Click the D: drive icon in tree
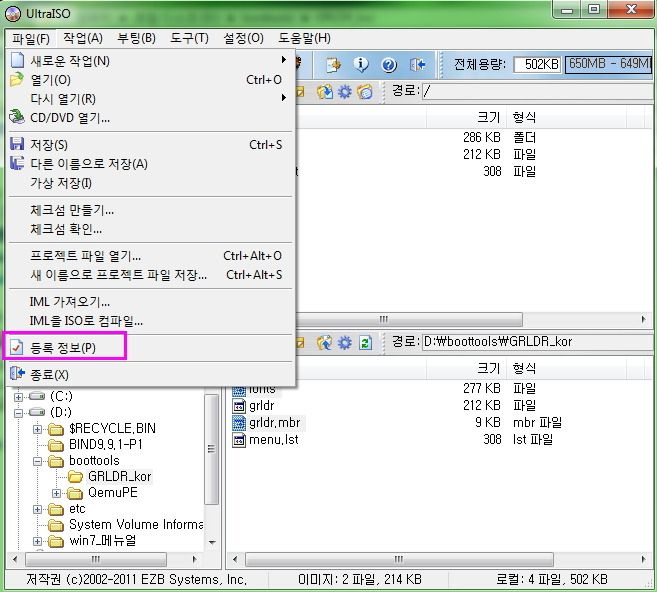 [37, 412]
